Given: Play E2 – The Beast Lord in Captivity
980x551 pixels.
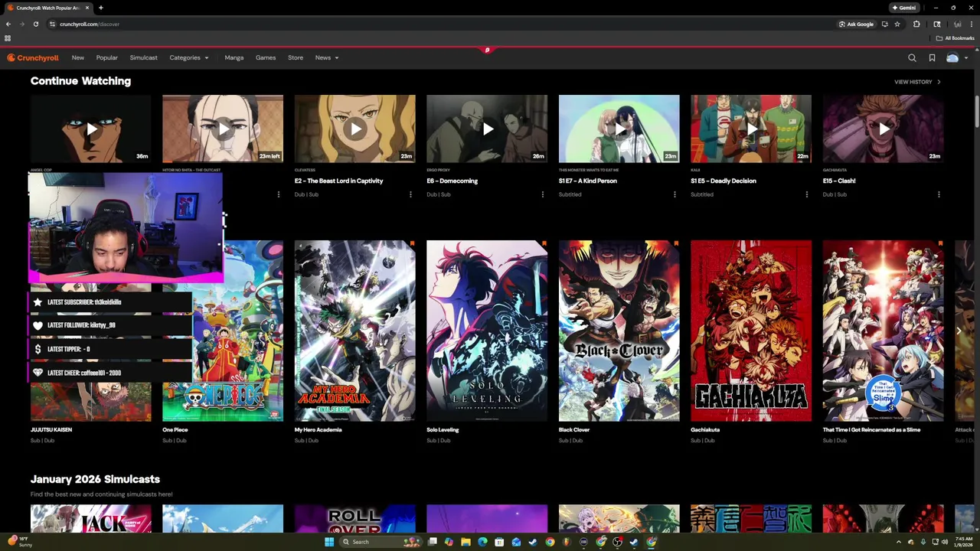Looking at the screenshot, I should [355, 129].
